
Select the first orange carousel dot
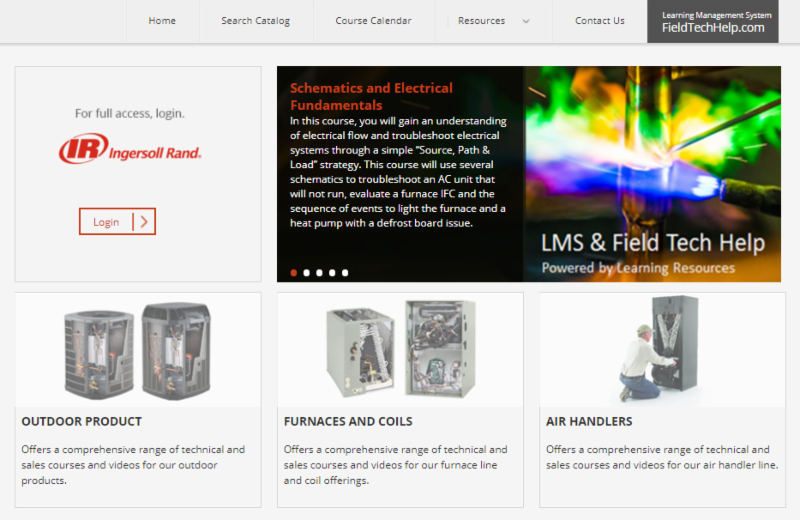click(x=294, y=273)
